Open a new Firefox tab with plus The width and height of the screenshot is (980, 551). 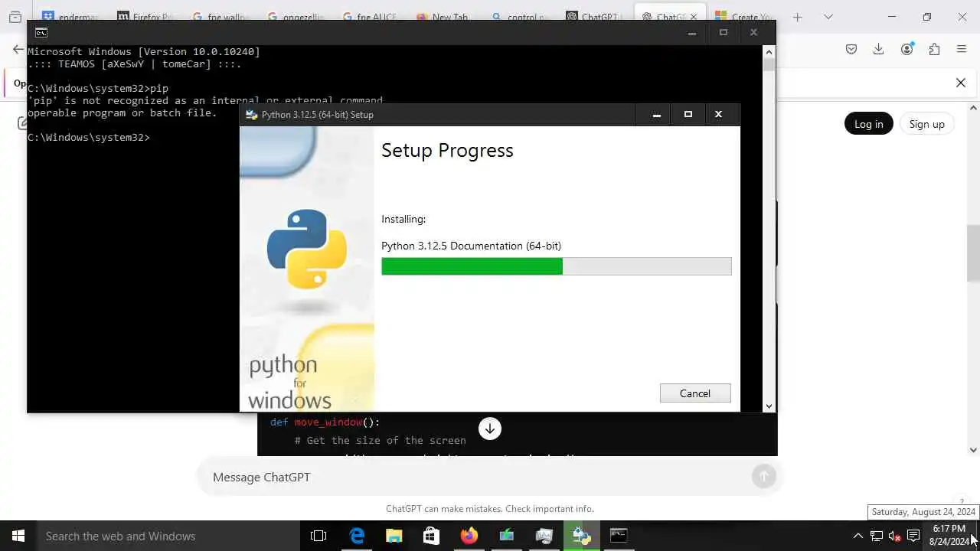point(797,17)
